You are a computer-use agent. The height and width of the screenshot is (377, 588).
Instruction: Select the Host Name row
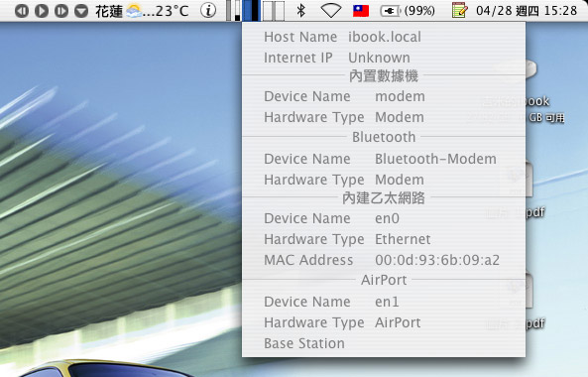[x=384, y=37]
